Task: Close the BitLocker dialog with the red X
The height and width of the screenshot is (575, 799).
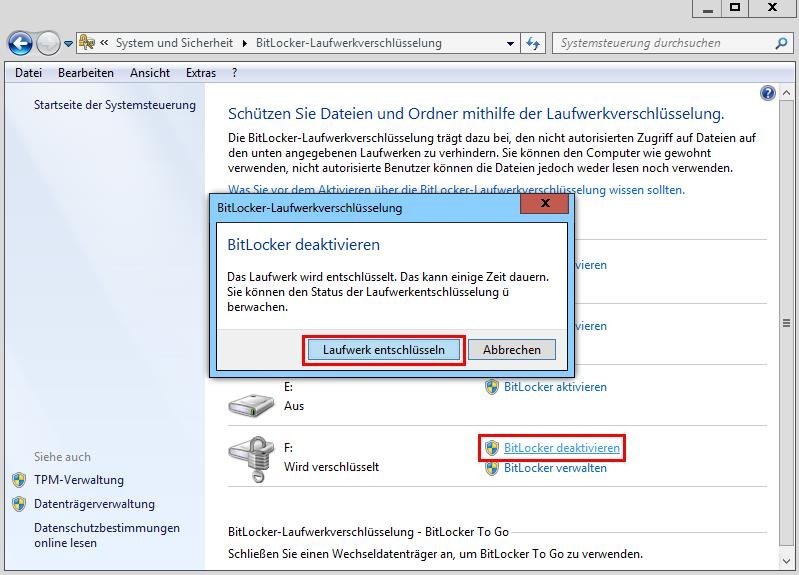Action: [x=544, y=203]
